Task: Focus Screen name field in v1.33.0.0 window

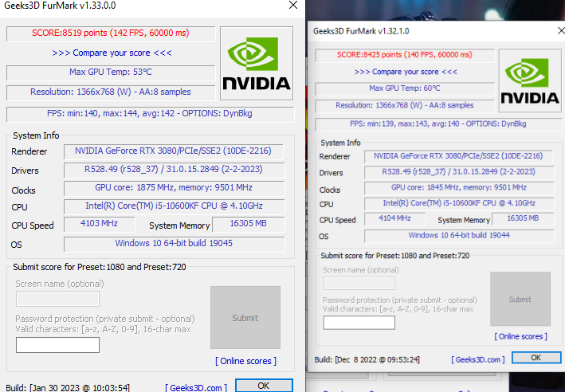Action: (57, 299)
